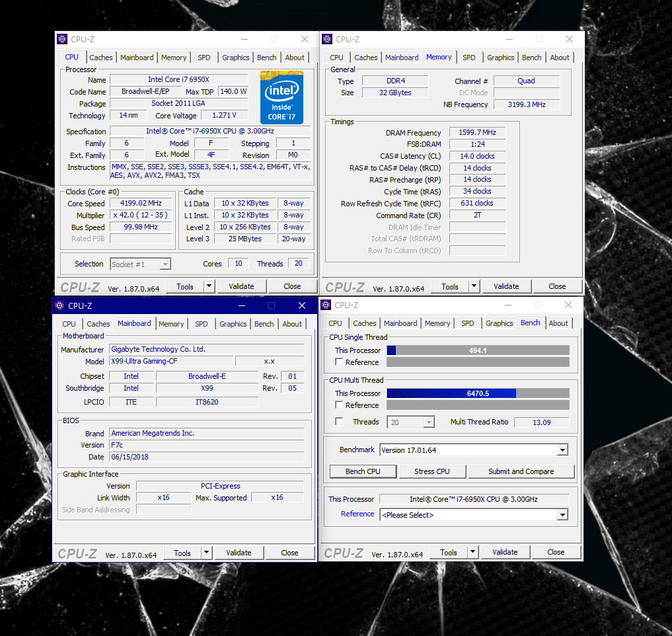Viewport: 672px width, 636px height.
Task: Open the Memory tab in the Bench window
Action: point(437,323)
